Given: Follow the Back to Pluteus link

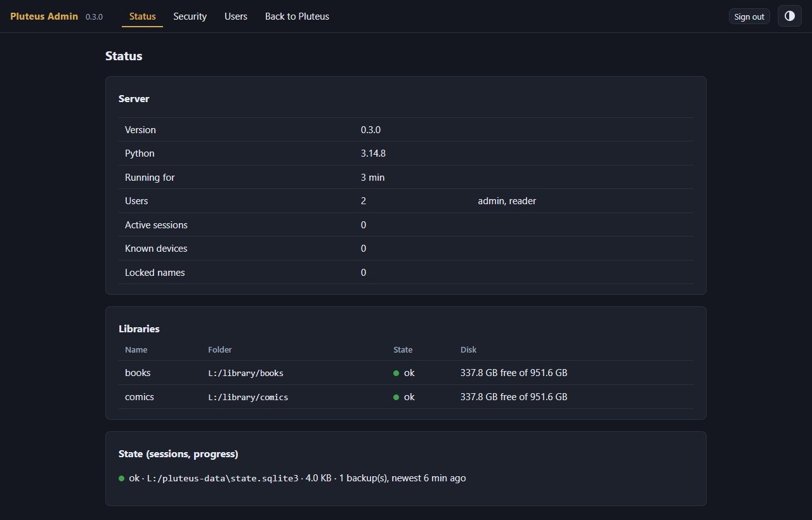Looking at the screenshot, I should [297, 16].
